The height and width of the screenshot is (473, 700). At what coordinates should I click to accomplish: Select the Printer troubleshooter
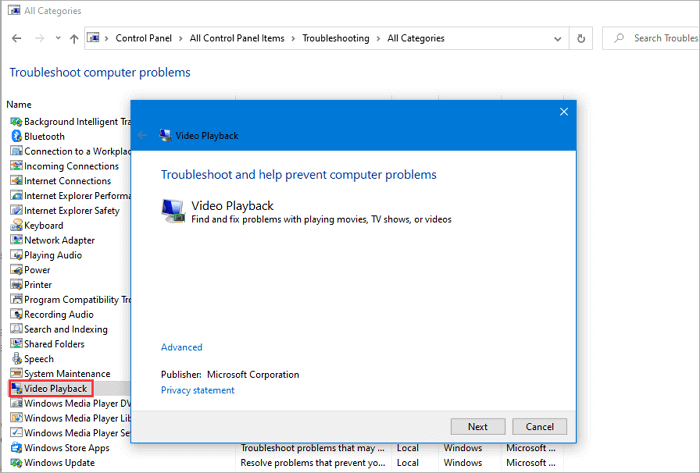37,285
